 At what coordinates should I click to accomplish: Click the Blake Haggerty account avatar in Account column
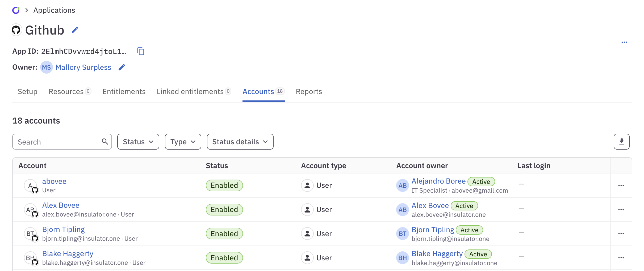coord(31,258)
